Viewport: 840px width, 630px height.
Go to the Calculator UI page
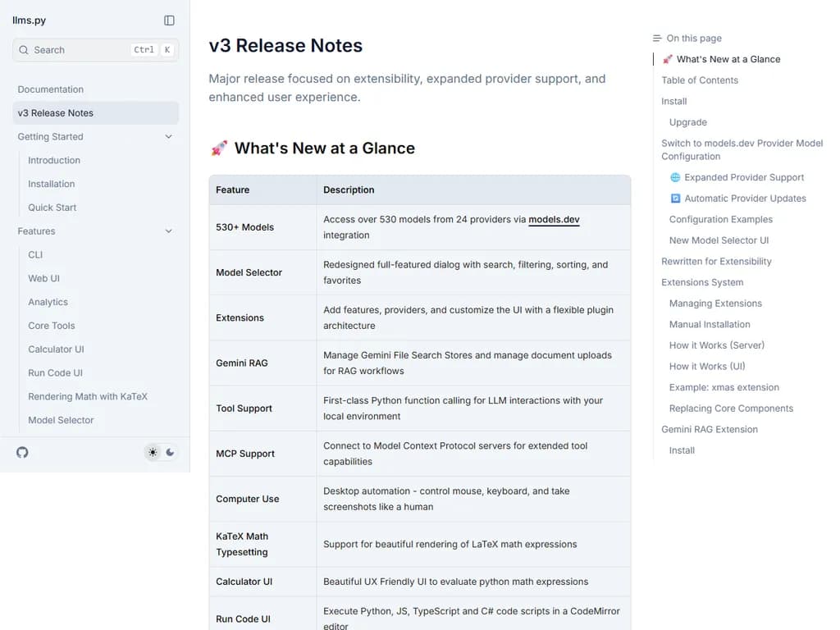[x=56, y=349]
